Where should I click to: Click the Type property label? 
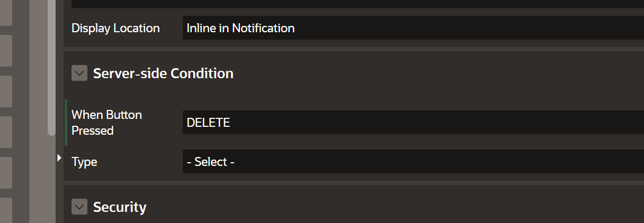[x=84, y=162]
